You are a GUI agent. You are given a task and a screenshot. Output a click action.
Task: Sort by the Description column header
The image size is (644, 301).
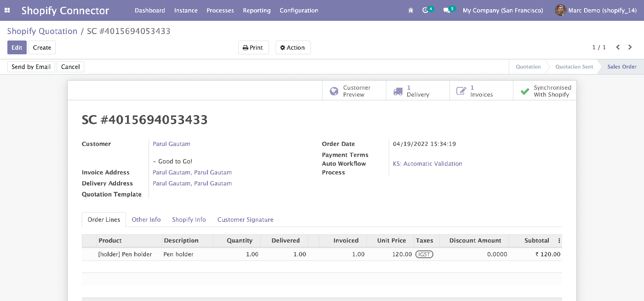tap(188, 241)
